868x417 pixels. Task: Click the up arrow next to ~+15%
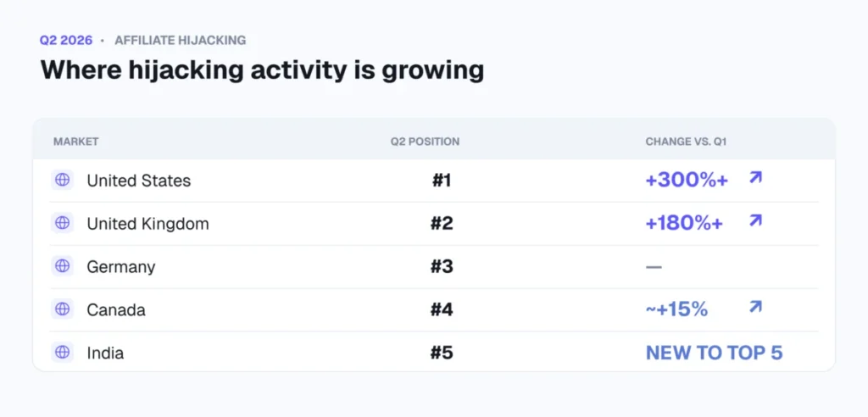click(x=755, y=307)
